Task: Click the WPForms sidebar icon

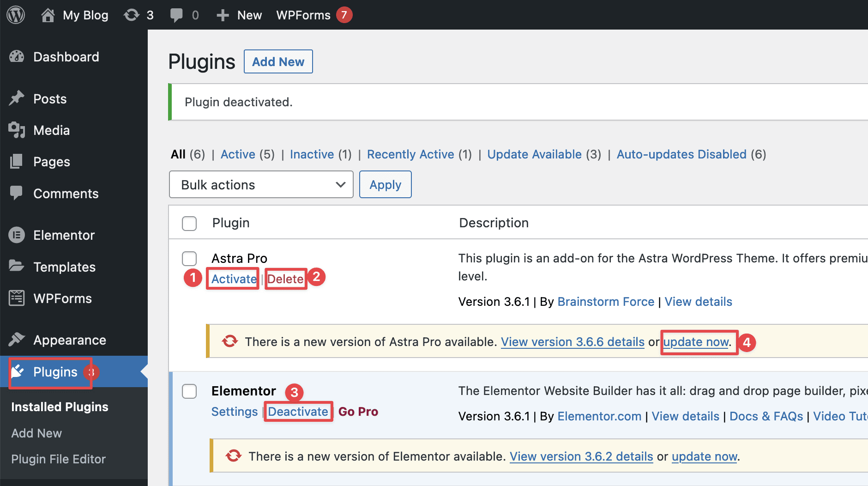Action: [x=17, y=298]
